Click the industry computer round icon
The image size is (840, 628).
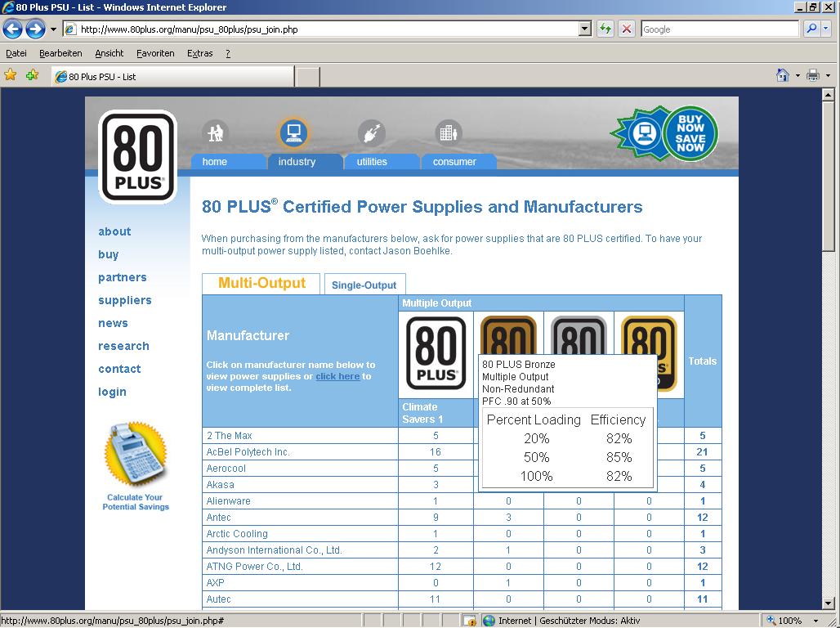293,132
